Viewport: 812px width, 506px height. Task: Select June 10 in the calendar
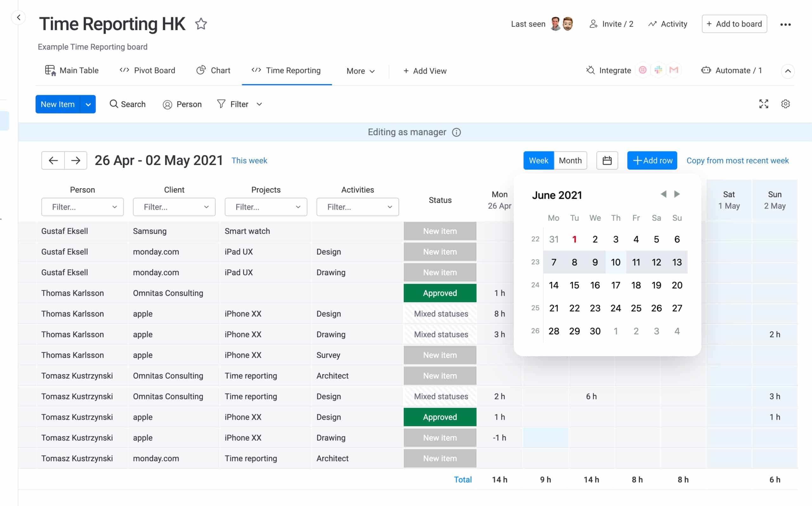coord(615,263)
